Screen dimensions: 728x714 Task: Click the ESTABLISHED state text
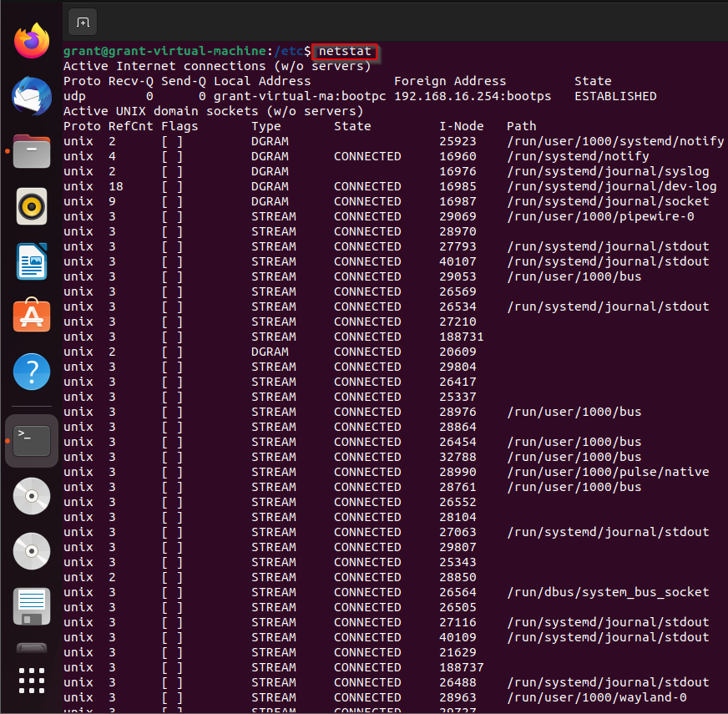point(615,95)
